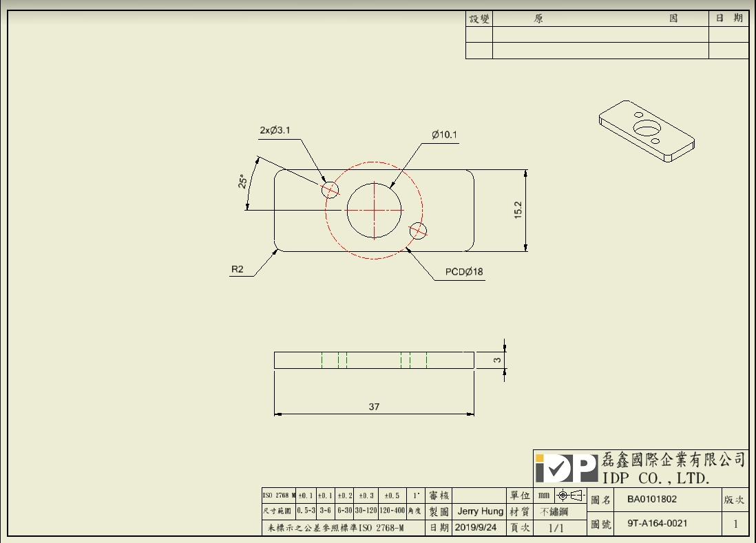Click the upper-left small Ø3.1 hole
756x543 pixels.
(331, 189)
